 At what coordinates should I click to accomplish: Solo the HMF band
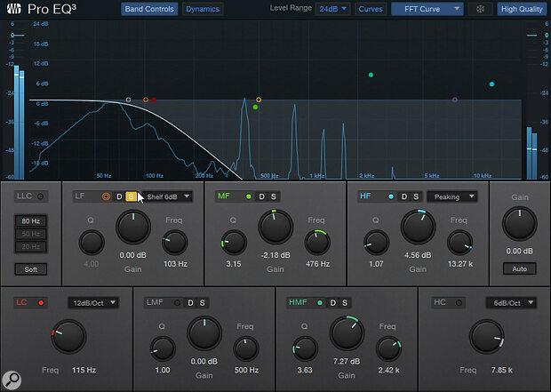345,303
